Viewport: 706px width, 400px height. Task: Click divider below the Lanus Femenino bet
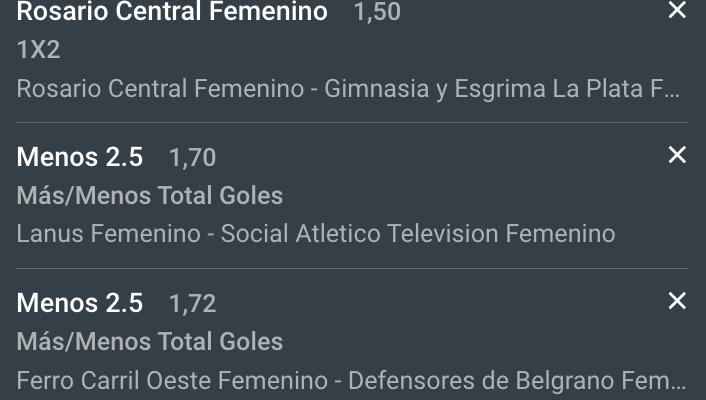coord(352,269)
